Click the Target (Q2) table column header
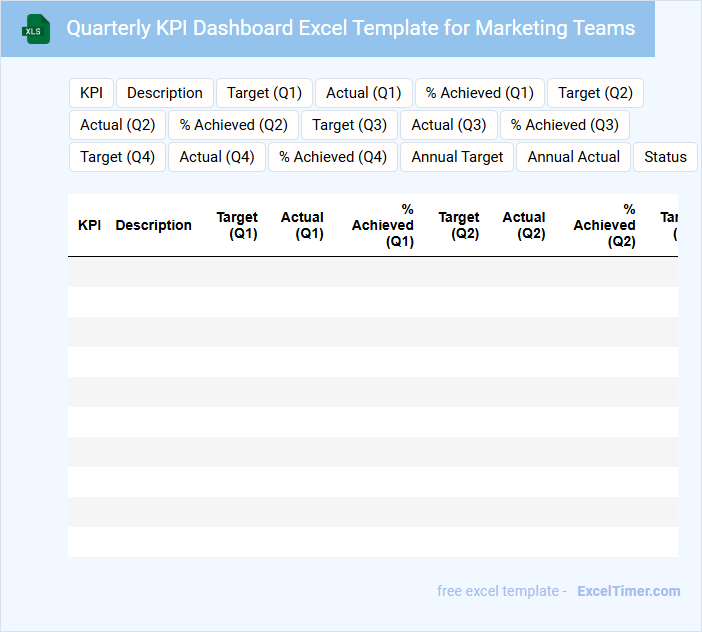The width and height of the screenshot is (702, 632). click(x=459, y=225)
